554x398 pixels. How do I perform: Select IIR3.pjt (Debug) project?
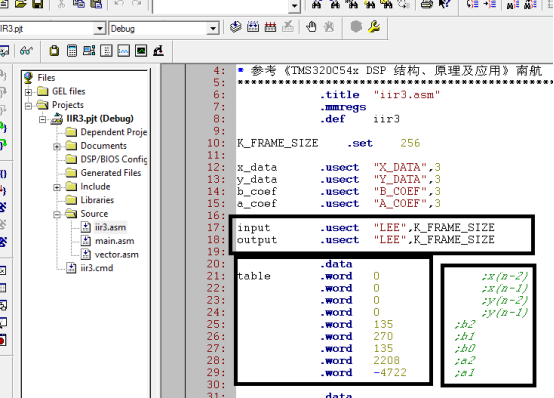[x=100, y=118]
